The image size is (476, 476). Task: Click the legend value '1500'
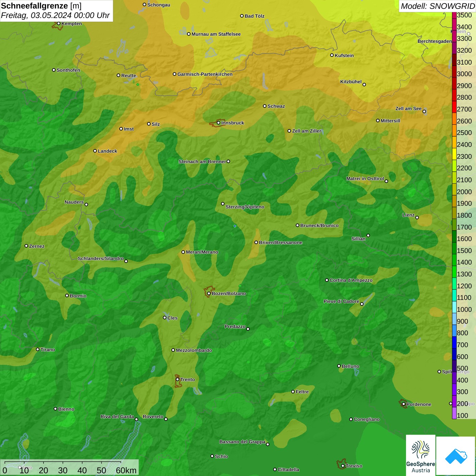pyautogui.click(x=464, y=251)
